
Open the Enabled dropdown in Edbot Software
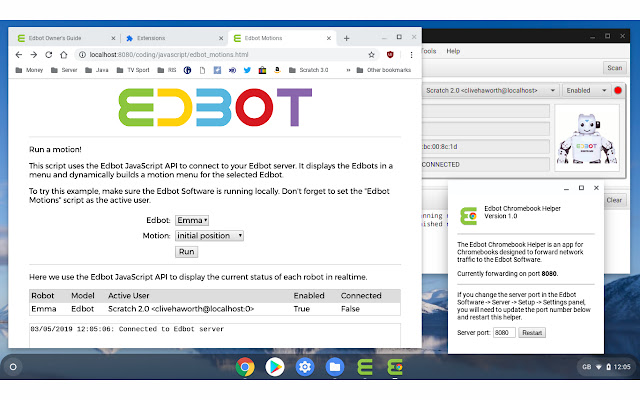pyautogui.click(x=586, y=91)
